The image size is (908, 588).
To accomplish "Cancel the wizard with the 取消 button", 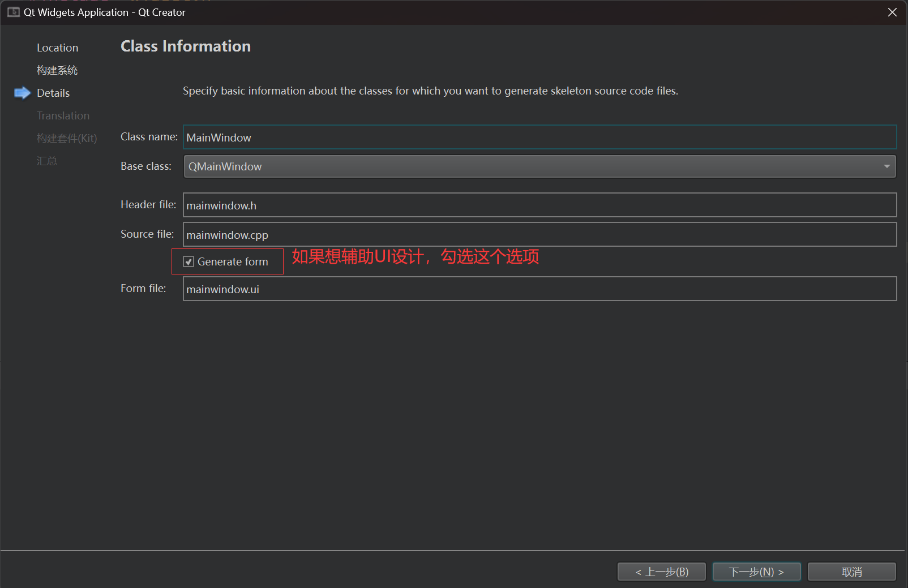I will pyautogui.click(x=851, y=572).
